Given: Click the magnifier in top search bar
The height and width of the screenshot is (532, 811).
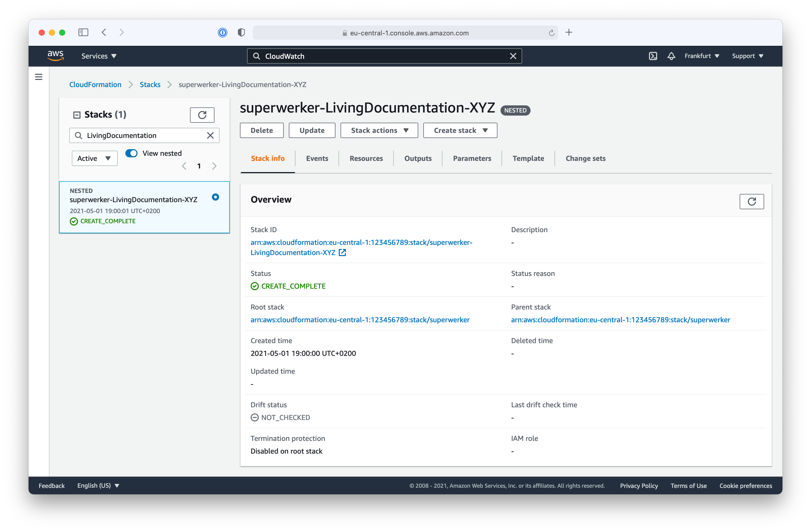Looking at the screenshot, I should pos(256,56).
